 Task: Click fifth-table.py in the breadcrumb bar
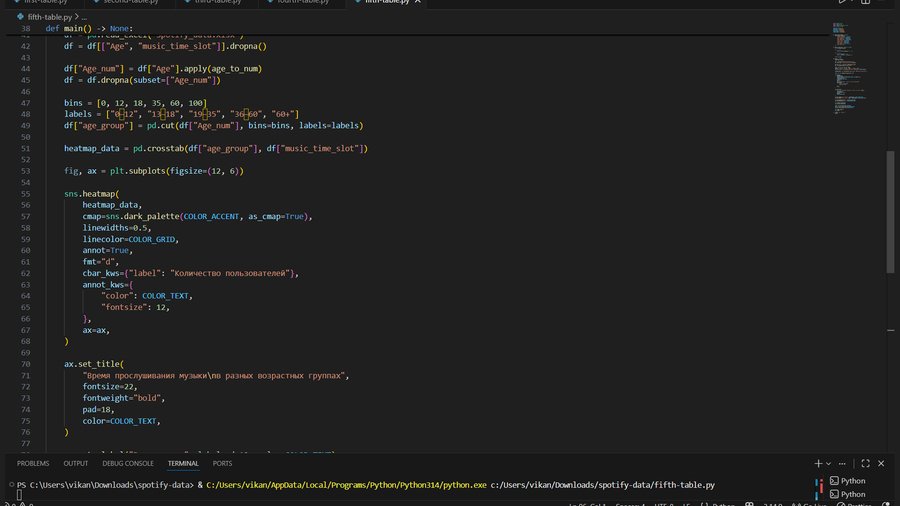click(x=50, y=17)
